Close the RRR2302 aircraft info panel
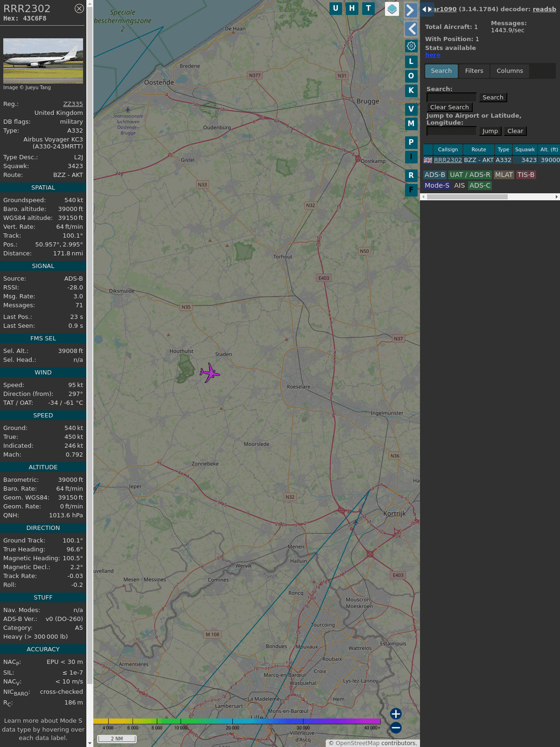 coord(79,8)
